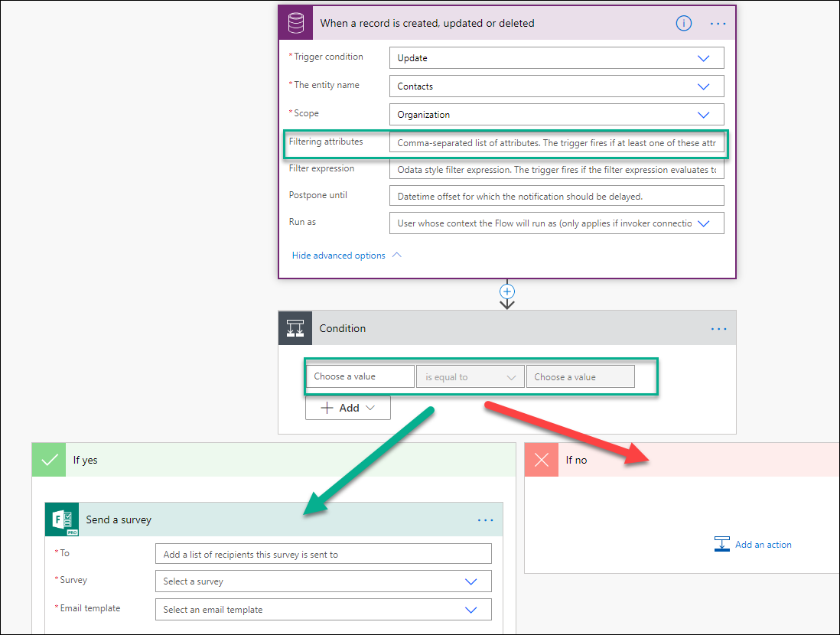This screenshot has width=840, height=635.
Task: Click the If yes checkmark icon
Action: click(x=50, y=460)
